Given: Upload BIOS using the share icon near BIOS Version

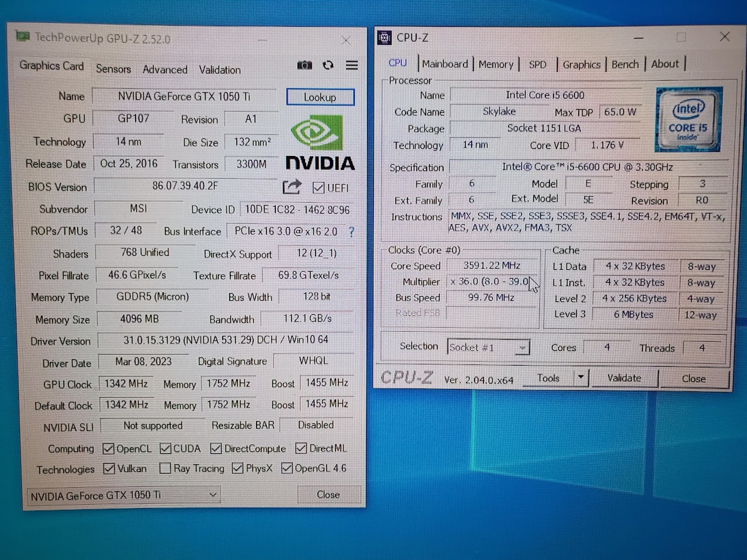Looking at the screenshot, I should [292, 187].
